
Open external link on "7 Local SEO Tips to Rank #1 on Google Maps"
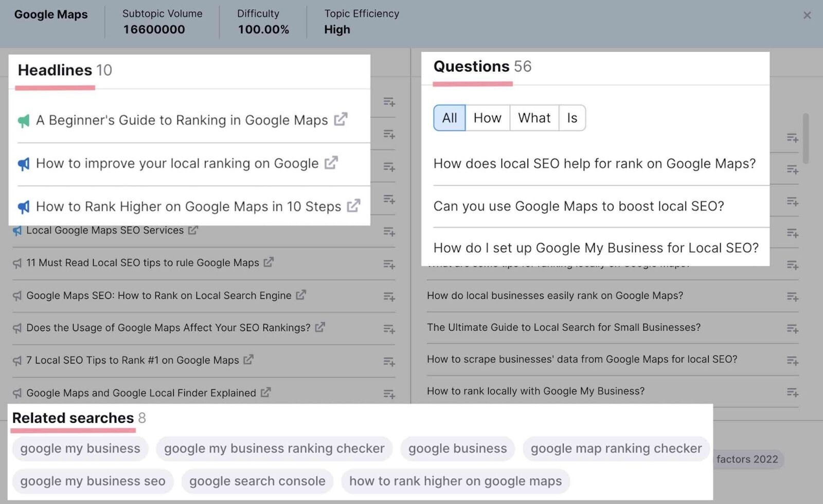pos(248,359)
